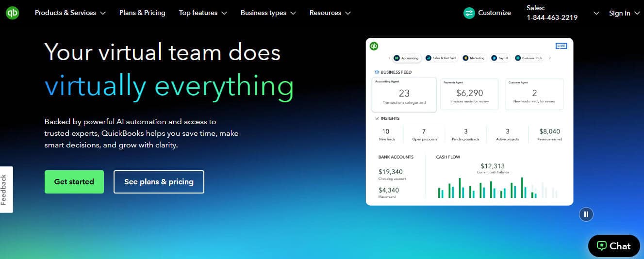Click See plans & pricing button
This screenshot has width=644, height=259.
[x=159, y=182]
